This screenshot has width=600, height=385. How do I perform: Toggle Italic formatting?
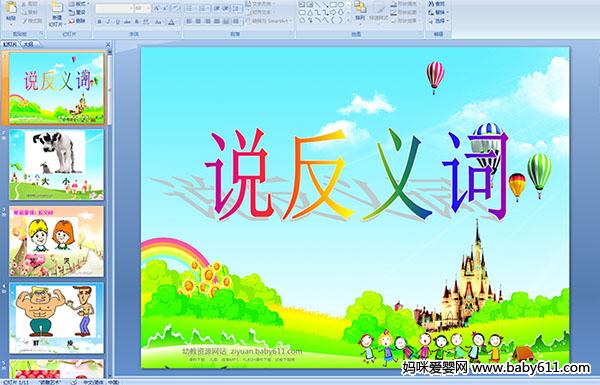point(108,22)
